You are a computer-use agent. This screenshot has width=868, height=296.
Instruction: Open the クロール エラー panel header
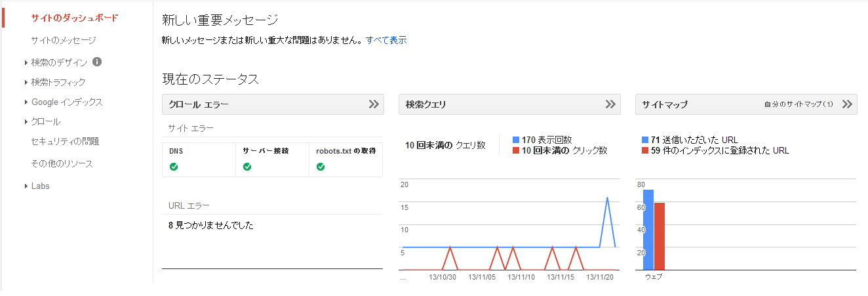[x=273, y=104]
